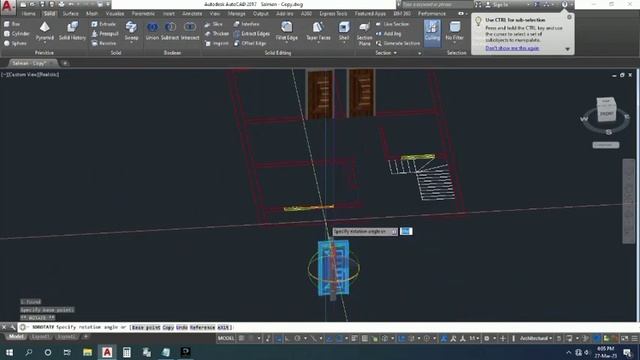
Task: Expand the tooltip down arrow
Action: [567, 49]
